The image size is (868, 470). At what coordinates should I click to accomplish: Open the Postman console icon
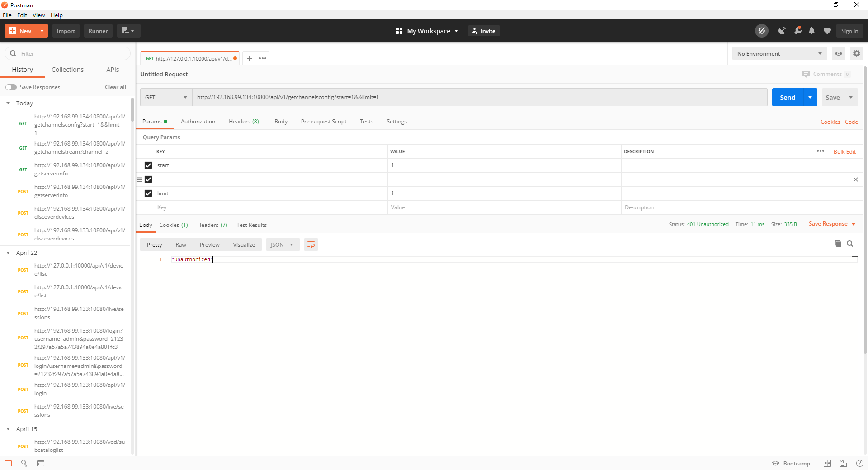pyautogui.click(x=41, y=463)
